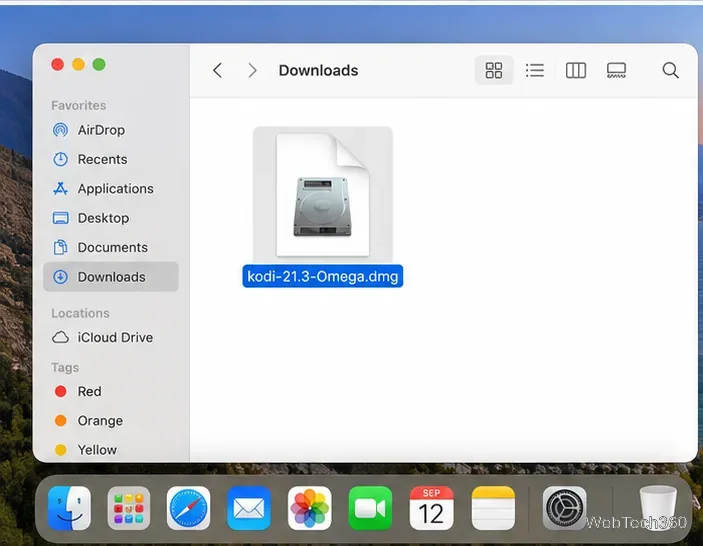This screenshot has height=546, width=703.
Task: Switch Finder to column view
Action: pos(576,70)
